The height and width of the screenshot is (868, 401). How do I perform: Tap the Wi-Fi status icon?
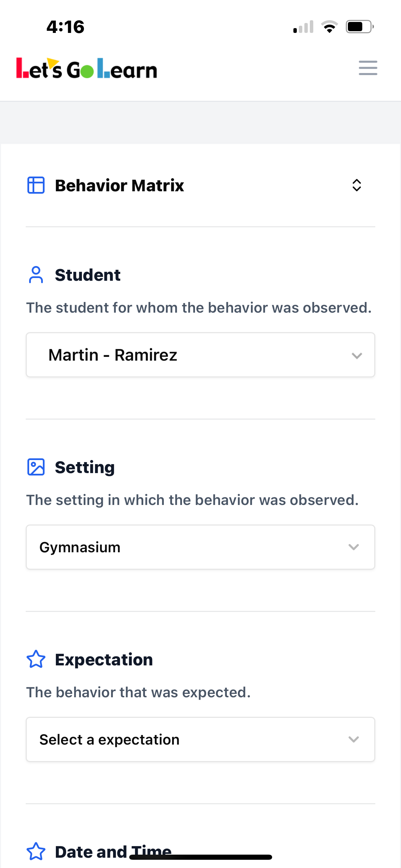coord(329,27)
